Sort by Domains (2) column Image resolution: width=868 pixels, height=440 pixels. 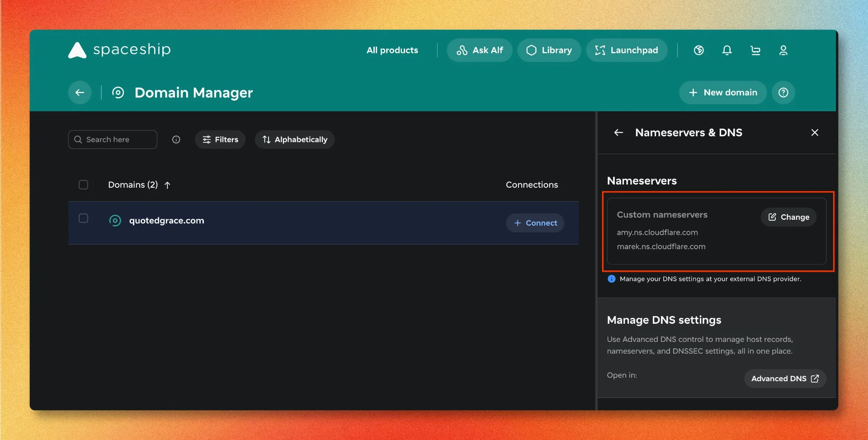133,185
